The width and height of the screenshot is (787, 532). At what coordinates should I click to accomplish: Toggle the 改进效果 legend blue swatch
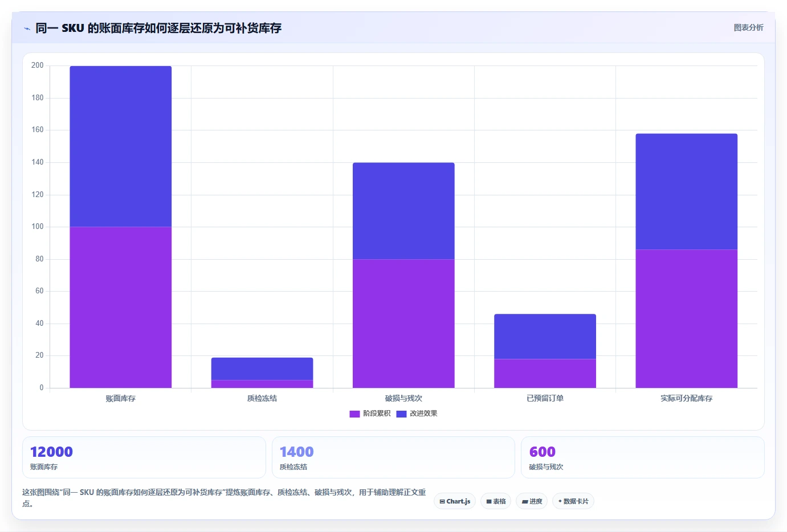coord(401,414)
